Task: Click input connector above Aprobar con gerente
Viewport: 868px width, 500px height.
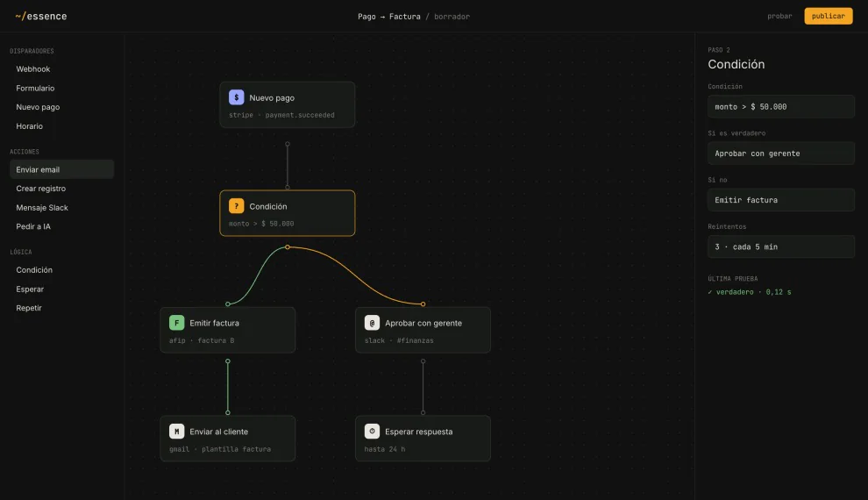Action: click(x=423, y=304)
